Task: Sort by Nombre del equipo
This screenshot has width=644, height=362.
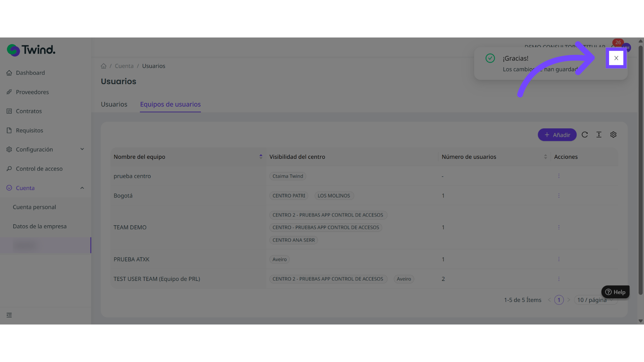Action: (x=261, y=157)
